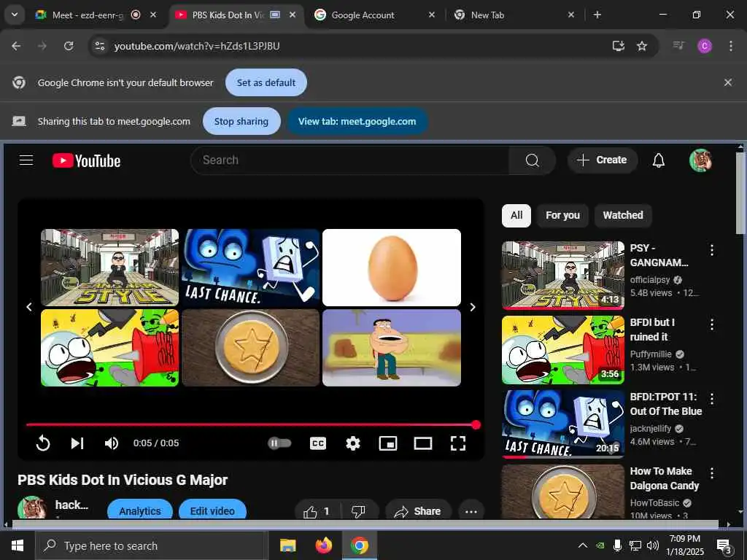Focus the YouTube search box
Image resolution: width=747 pixels, height=560 pixels.
(349, 160)
